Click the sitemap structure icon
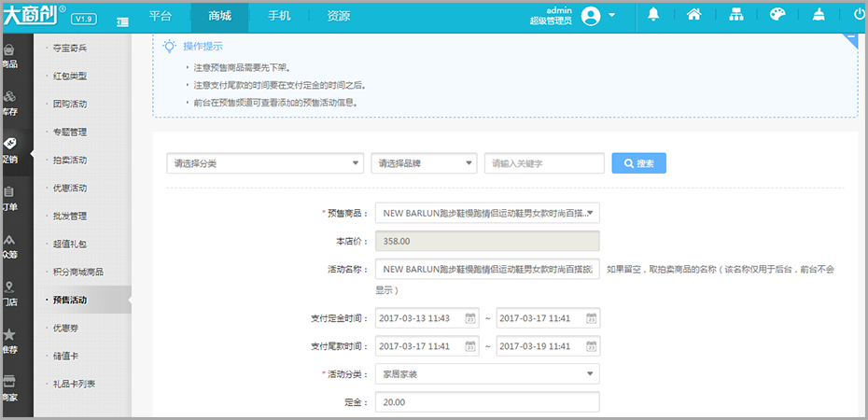The width and height of the screenshot is (868, 420). point(735,16)
